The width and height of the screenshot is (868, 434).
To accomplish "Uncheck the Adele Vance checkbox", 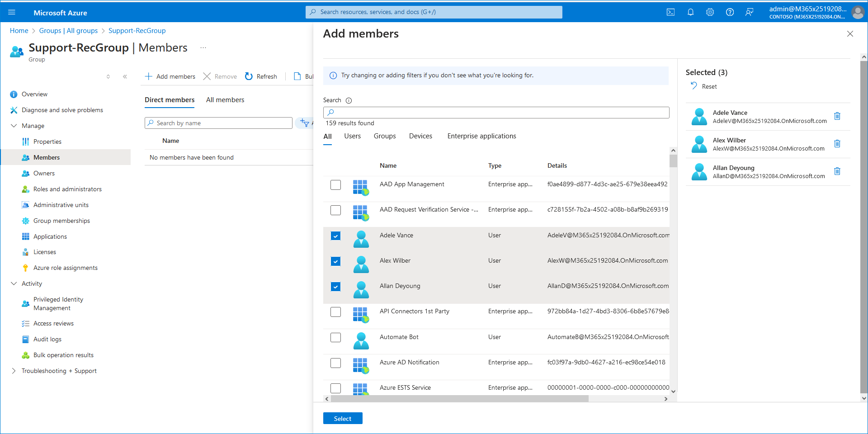I will (335, 236).
